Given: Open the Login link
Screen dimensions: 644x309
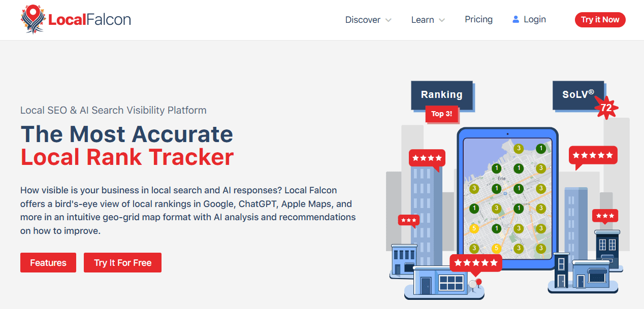Looking at the screenshot, I should point(534,20).
